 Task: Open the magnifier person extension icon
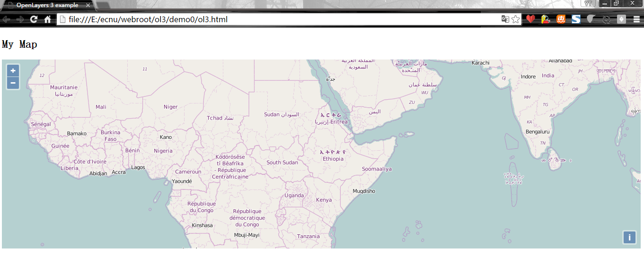click(x=545, y=19)
